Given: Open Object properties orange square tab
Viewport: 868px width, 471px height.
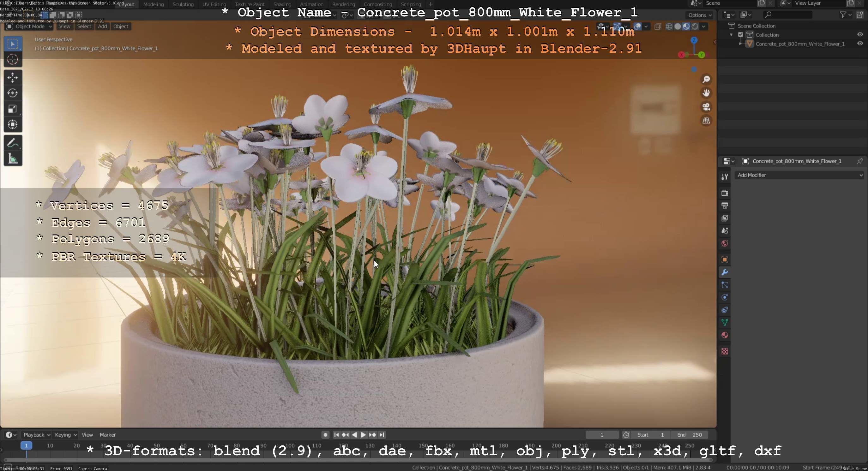Looking at the screenshot, I should coord(725,259).
